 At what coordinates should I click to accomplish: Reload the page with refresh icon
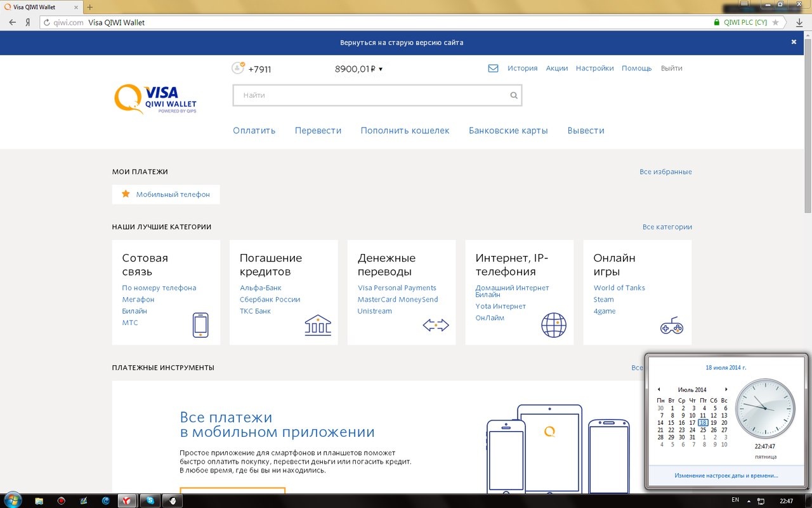(x=46, y=22)
